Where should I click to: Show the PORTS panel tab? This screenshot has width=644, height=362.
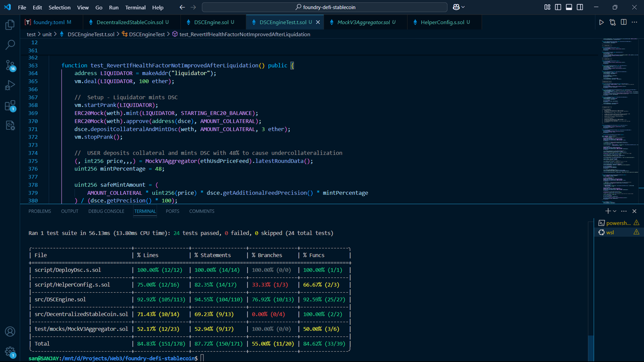172,211
